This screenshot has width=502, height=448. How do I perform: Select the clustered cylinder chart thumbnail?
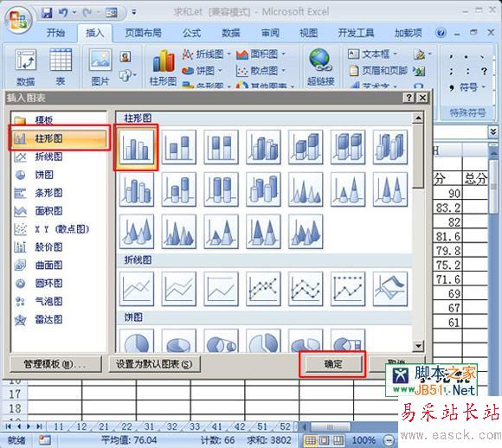pos(137,189)
